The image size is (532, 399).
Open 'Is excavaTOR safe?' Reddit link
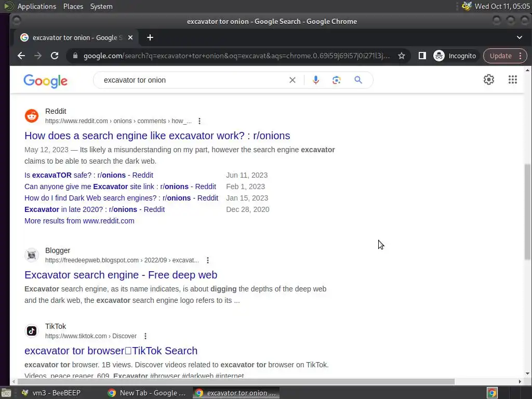coord(89,175)
